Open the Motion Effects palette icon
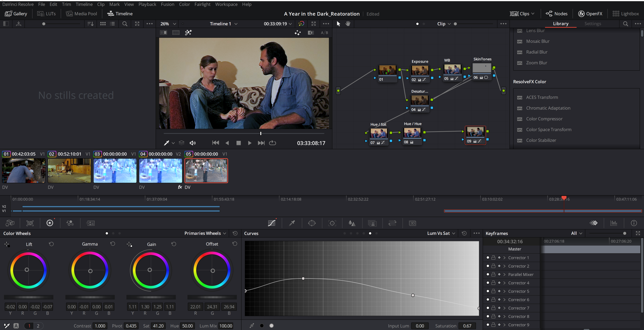The height and width of the screenshot is (330, 644). coord(90,223)
